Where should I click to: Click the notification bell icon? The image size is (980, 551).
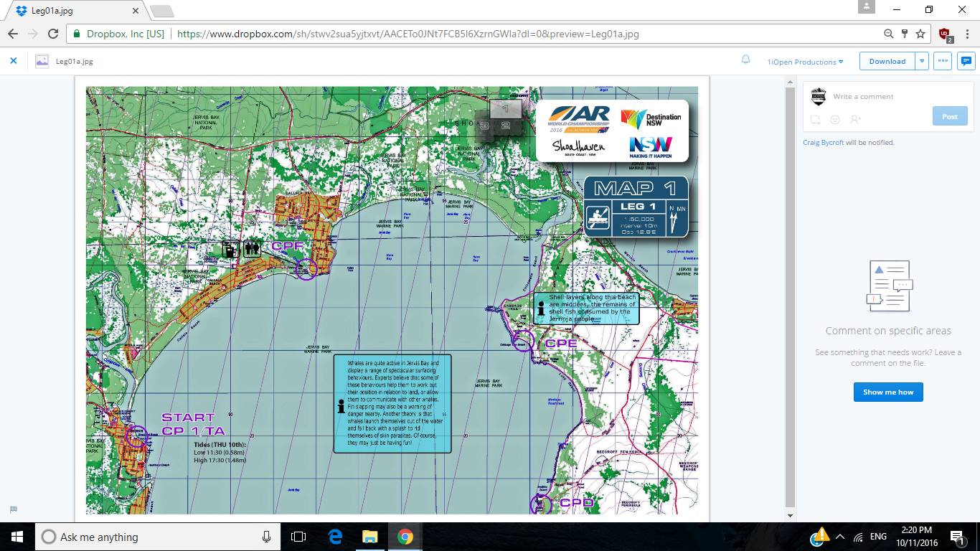click(x=745, y=60)
